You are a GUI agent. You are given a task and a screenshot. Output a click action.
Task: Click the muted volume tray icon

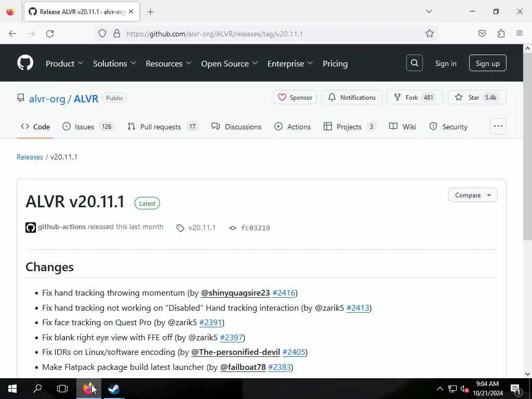(464, 389)
